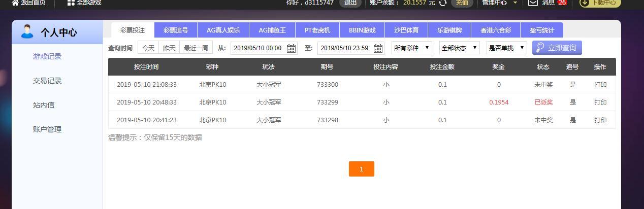Viewport: 644px width, 209px height.
Task: Click the 投注时间 column header
Action: 146,67
